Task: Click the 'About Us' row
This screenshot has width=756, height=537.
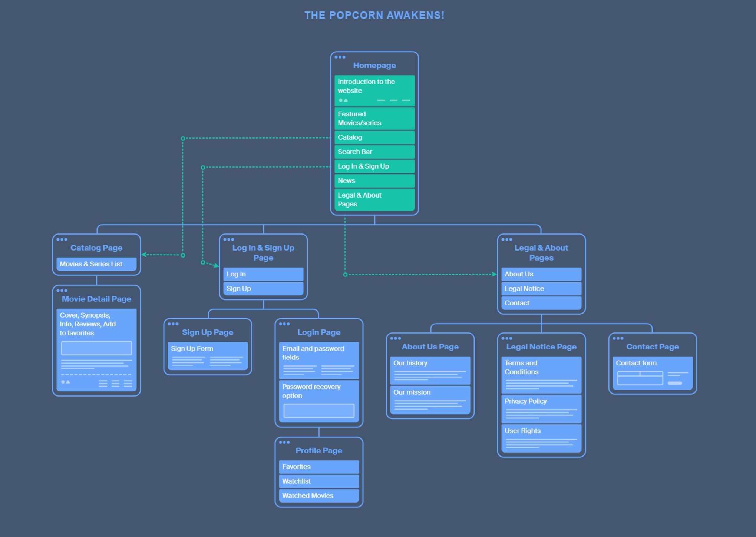Action: tap(541, 274)
